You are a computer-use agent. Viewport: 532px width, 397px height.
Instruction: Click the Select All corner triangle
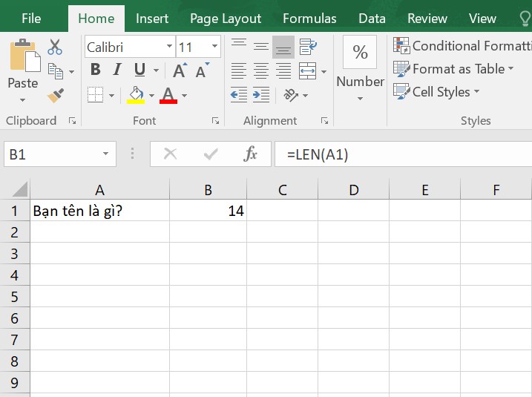click(19, 189)
